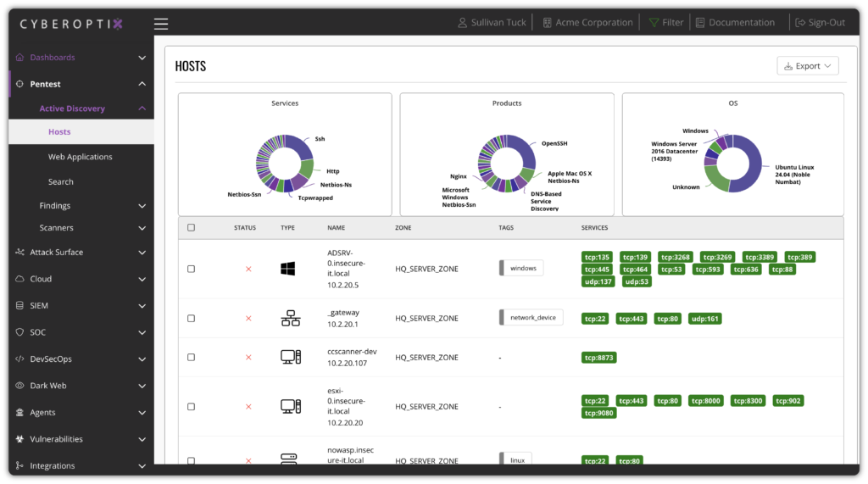The width and height of the screenshot is (868, 484).
Task: Click the Windows OS icon for ADSRV-0
Action: tap(288, 269)
